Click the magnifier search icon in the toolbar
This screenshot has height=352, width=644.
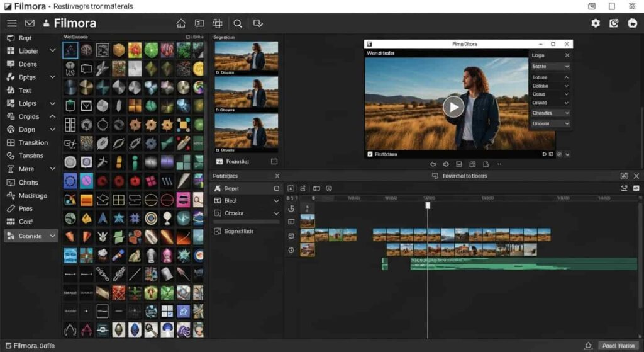tap(237, 23)
